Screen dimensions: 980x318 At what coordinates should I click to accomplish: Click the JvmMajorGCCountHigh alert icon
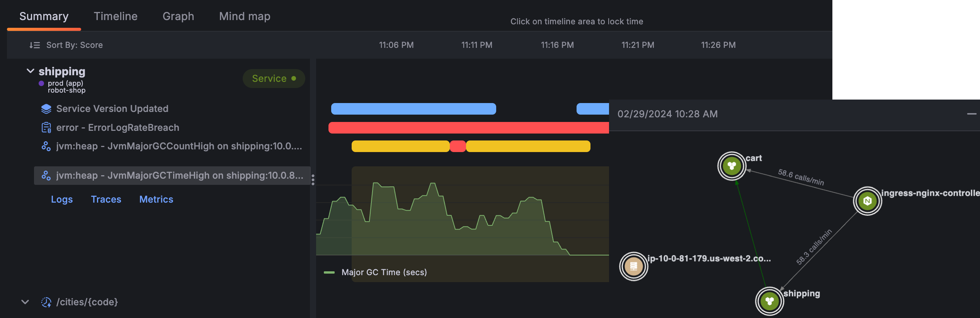[46, 146]
